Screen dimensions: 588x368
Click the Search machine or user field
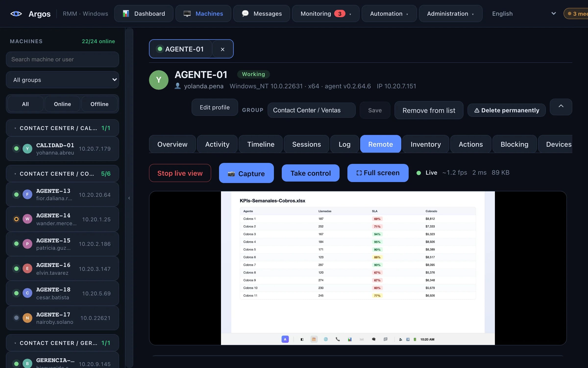62,59
